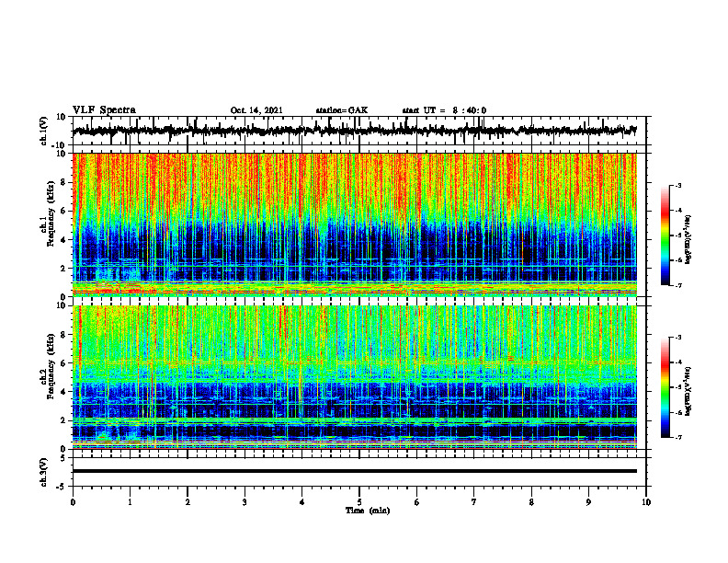
Task: Click the time axis tick label "3"
Action: (245, 502)
